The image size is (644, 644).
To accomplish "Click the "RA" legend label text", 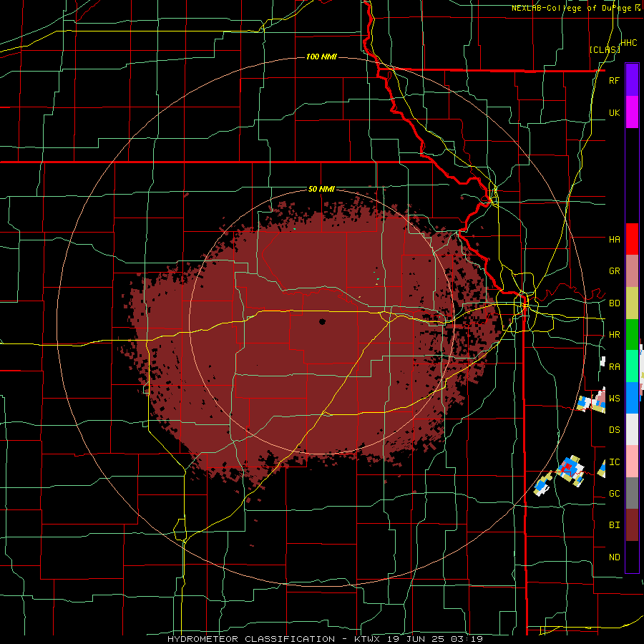I will click(x=614, y=367).
